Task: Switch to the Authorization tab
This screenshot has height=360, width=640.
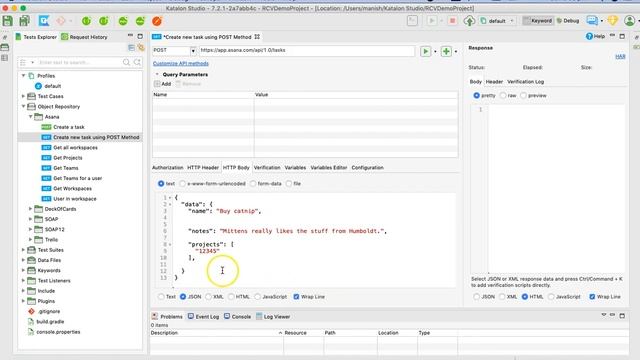Action: tap(167, 168)
